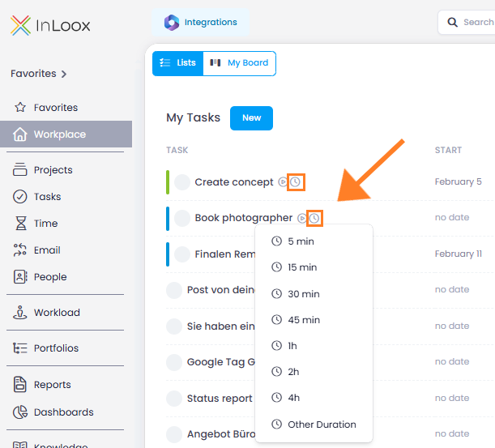Open the Integrations button
Viewport: 495px width, 448px height.
[200, 23]
